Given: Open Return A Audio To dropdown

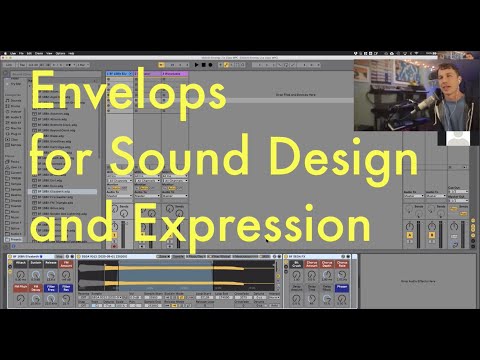Looking at the screenshot, I should (414, 196).
